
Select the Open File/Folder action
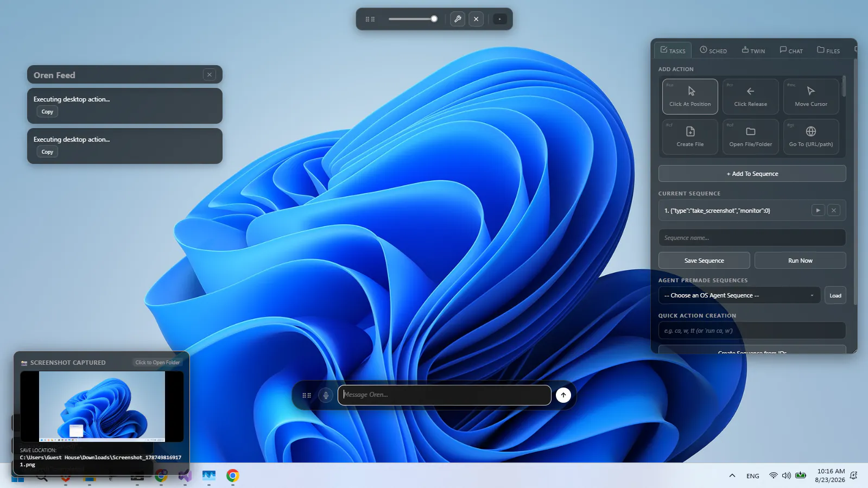pyautogui.click(x=751, y=137)
